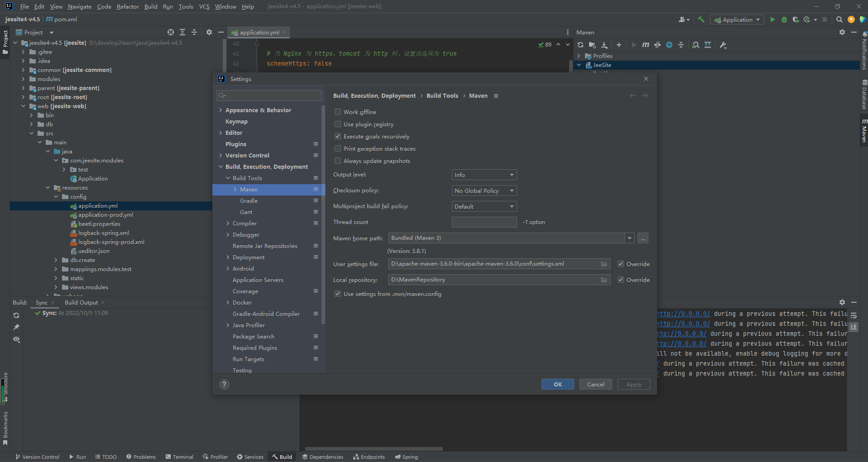
Task: Click Thread count input field
Action: (x=484, y=222)
